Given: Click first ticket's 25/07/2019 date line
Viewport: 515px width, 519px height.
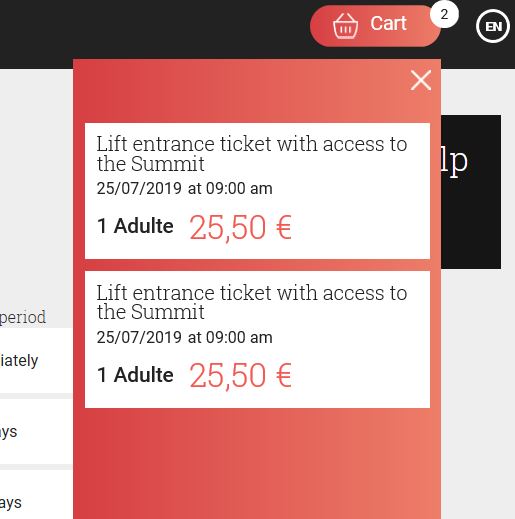Looking at the screenshot, I should coord(184,189).
